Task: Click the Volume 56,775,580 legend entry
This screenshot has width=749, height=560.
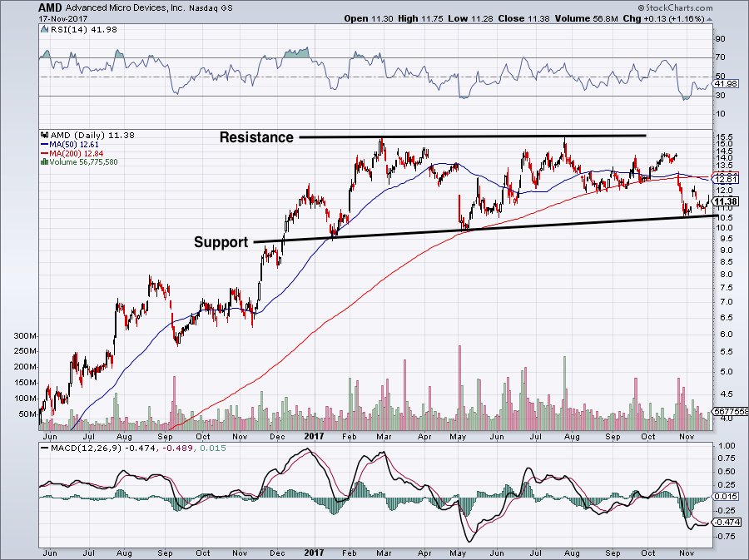Action: (83, 161)
